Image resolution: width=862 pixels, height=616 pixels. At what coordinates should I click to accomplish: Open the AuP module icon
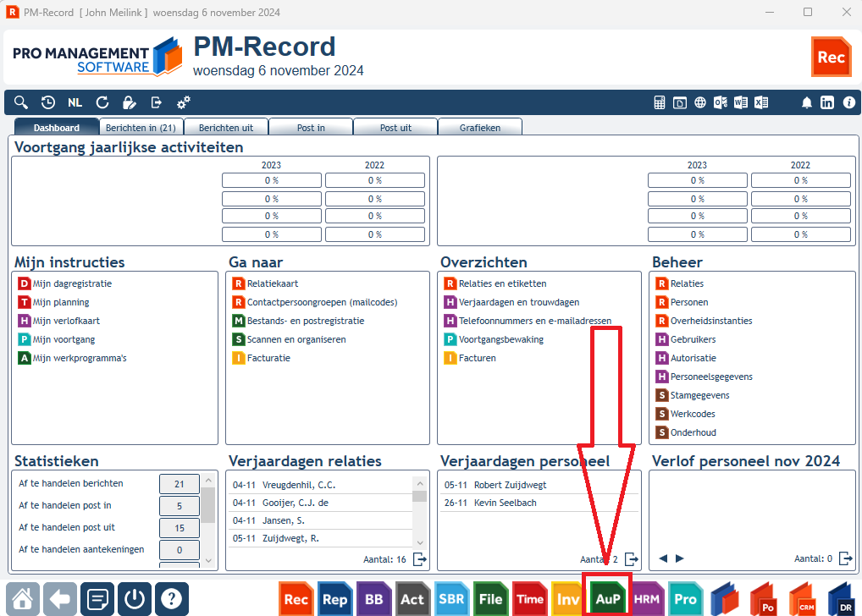[607, 598]
